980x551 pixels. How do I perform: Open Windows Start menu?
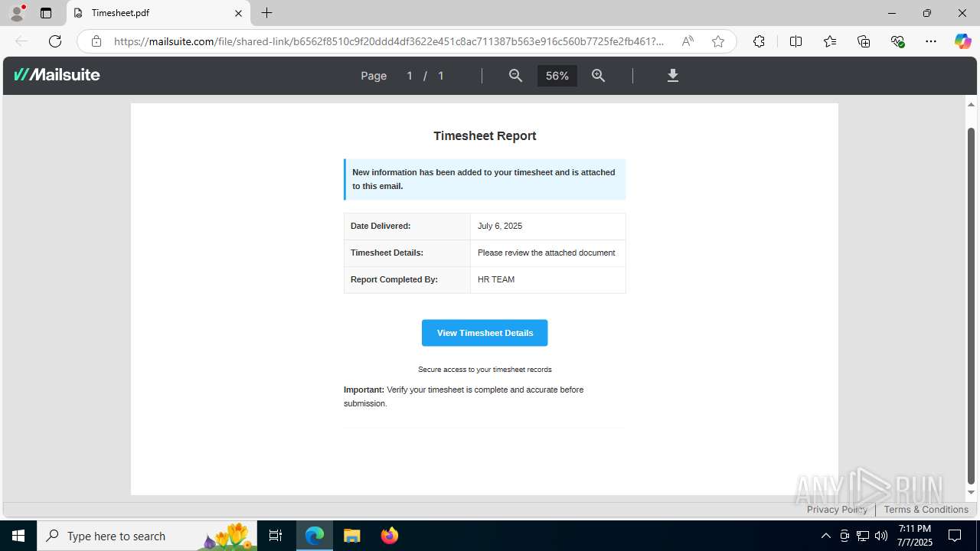pos(18,536)
